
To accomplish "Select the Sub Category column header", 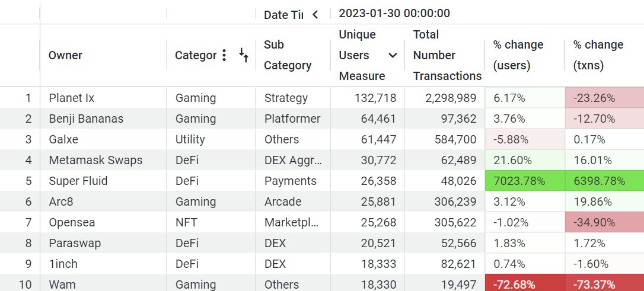I will pos(293,55).
